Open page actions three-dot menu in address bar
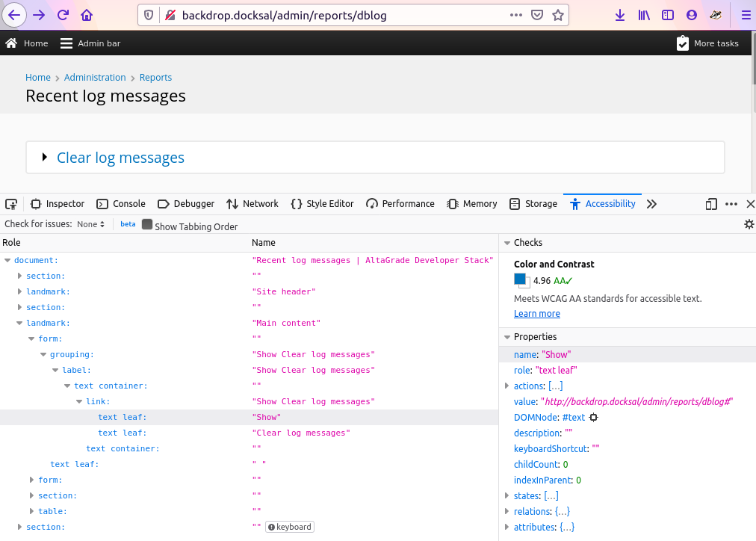 point(516,15)
